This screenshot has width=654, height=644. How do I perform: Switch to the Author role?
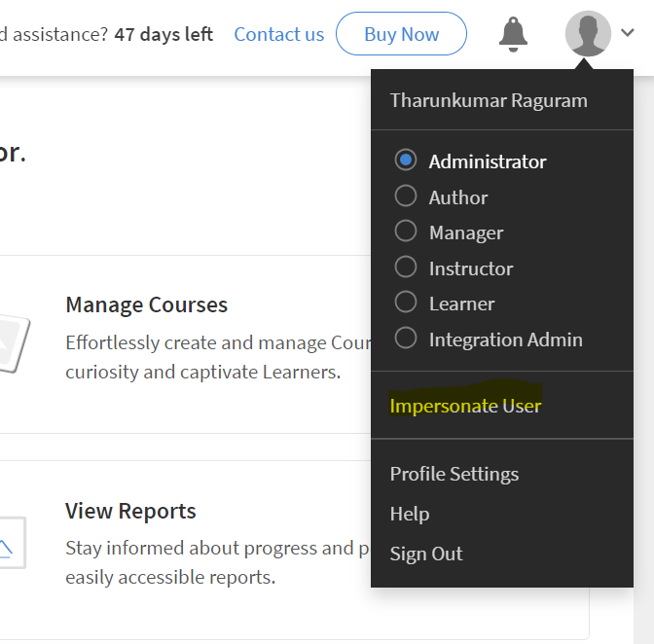tap(406, 197)
